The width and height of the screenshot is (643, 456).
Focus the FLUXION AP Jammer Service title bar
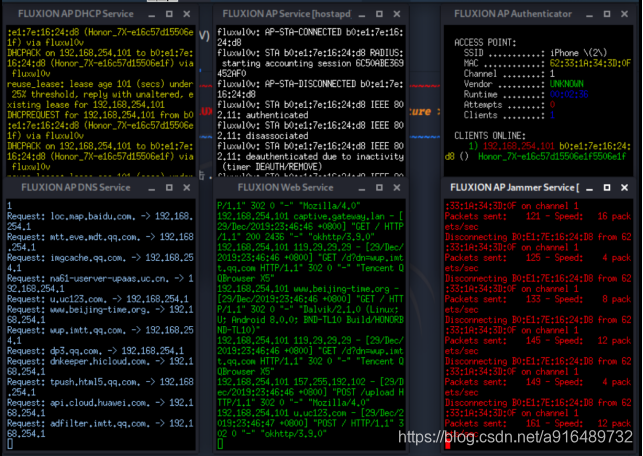515,187
